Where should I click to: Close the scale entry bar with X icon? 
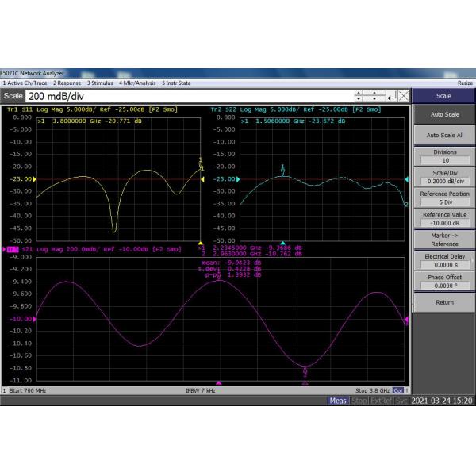[403, 96]
